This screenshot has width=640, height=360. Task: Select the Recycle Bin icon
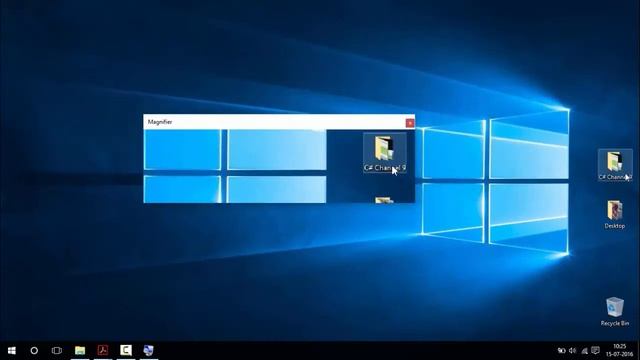tap(615, 307)
